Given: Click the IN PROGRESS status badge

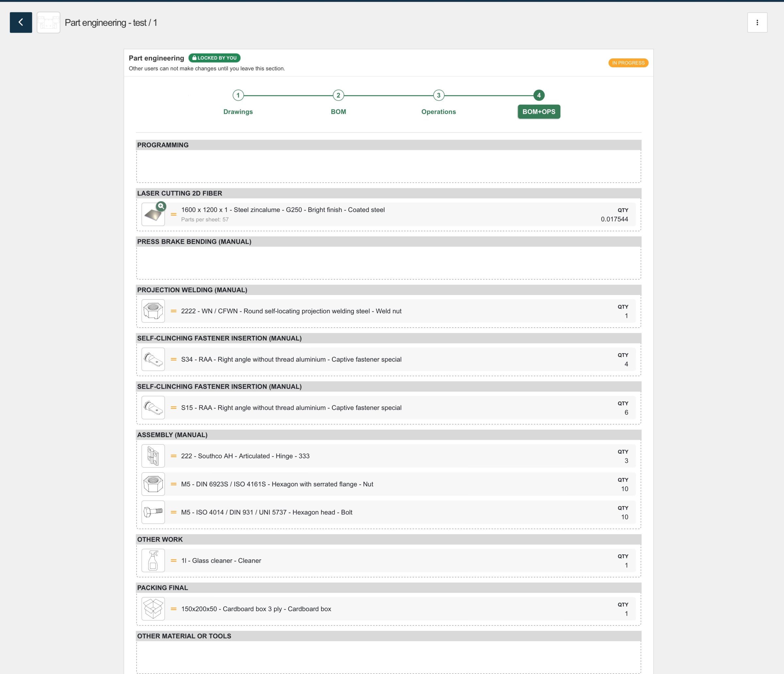Looking at the screenshot, I should pyautogui.click(x=628, y=63).
